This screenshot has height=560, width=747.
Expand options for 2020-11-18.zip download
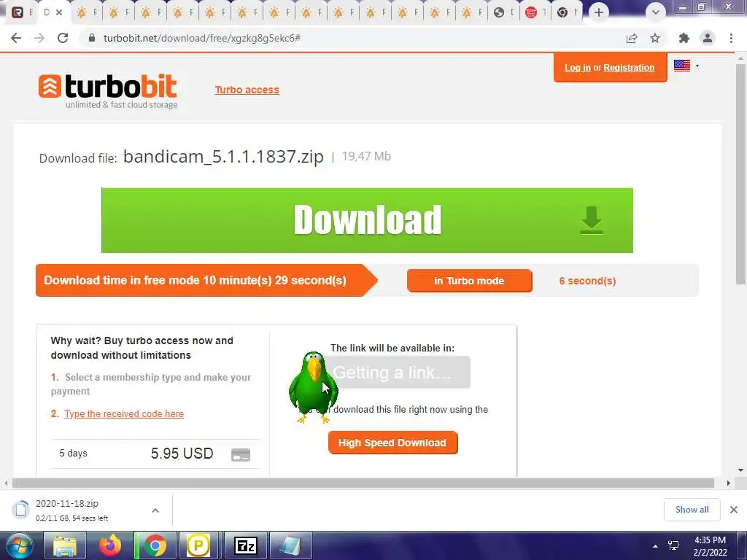coord(155,510)
